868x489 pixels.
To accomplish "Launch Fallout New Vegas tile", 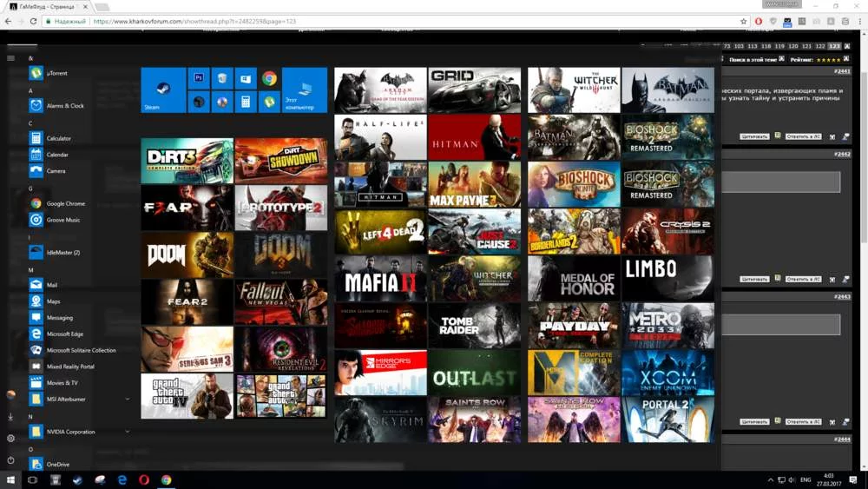I will [x=280, y=301].
